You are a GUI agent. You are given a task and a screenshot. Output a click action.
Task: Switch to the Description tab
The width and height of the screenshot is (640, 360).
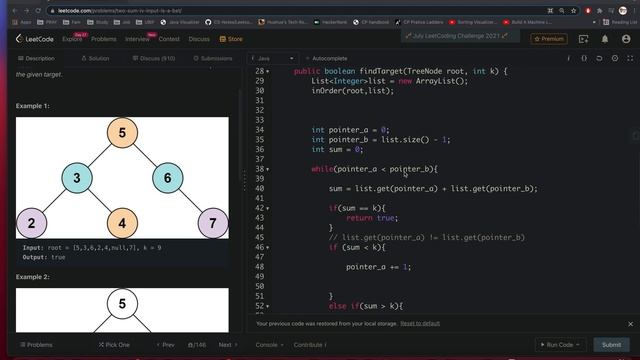(x=36, y=58)
